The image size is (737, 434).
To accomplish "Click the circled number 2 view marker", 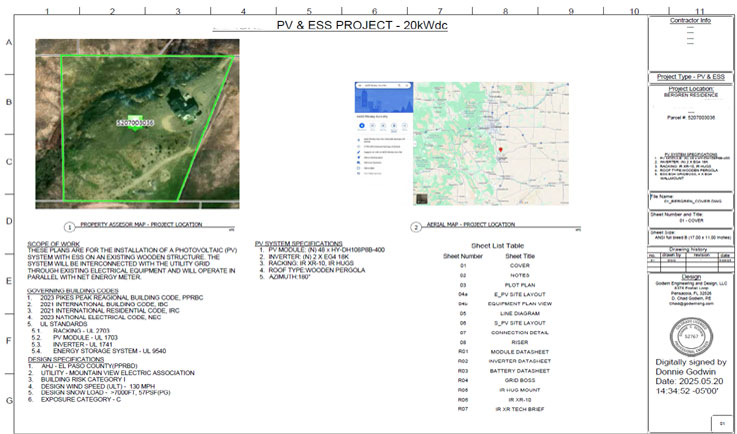I will click(x=416, y=228).
